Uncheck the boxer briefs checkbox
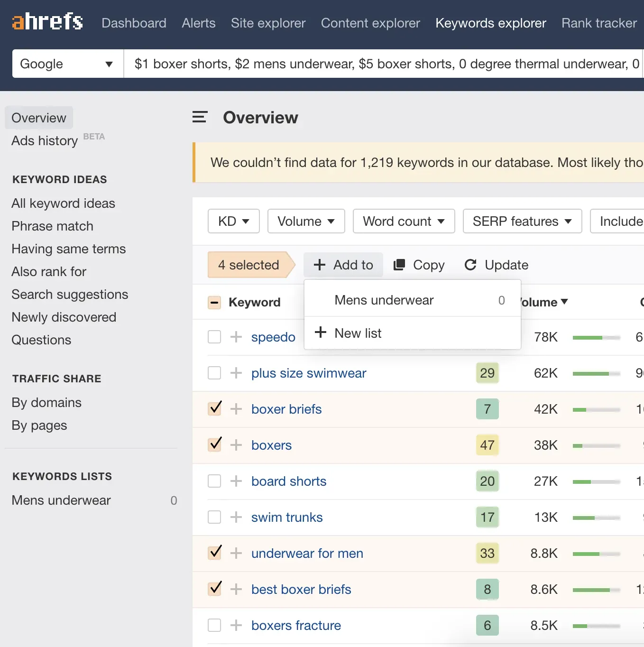Viewport: 644px width, 647px height. [215, 409]
